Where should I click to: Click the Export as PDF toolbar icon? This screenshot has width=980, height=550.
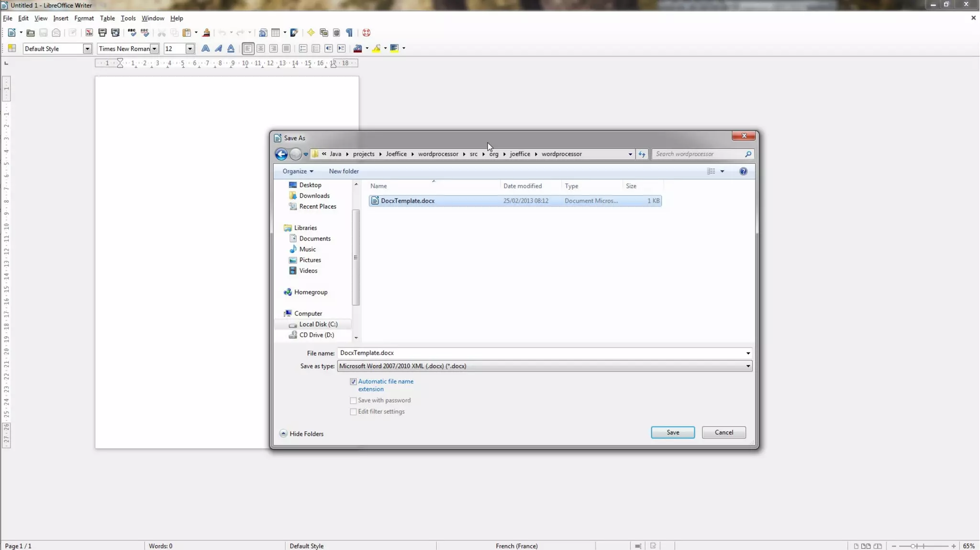[89, 33]
